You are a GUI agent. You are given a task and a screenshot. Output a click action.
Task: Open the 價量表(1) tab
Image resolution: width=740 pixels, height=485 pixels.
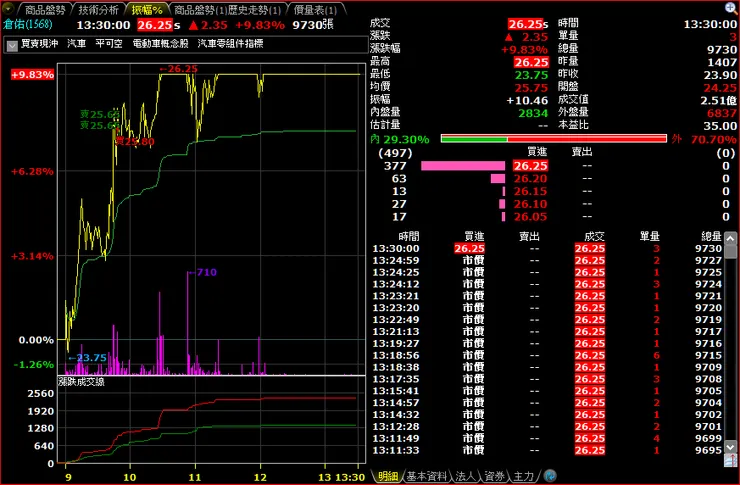[x=315, y=9]
